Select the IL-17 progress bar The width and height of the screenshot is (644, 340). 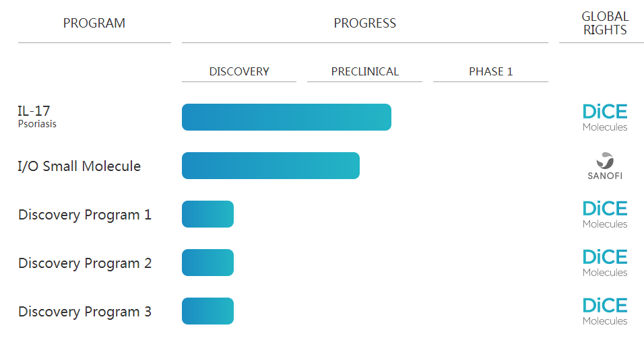[287, 117]
